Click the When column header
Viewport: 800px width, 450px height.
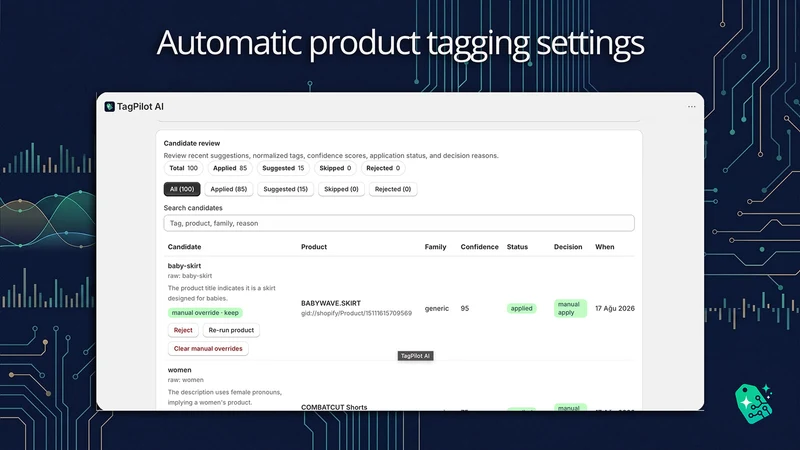click(x=605, y=247)
